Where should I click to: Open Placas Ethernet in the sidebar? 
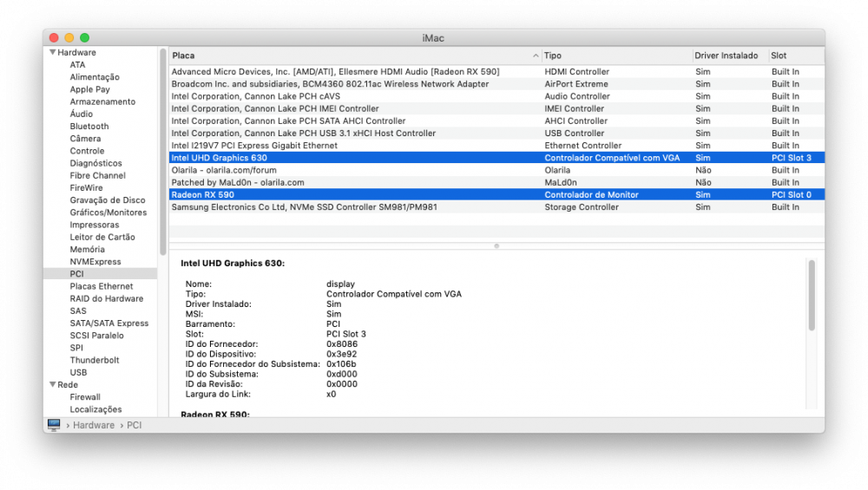tap(102, 286)
